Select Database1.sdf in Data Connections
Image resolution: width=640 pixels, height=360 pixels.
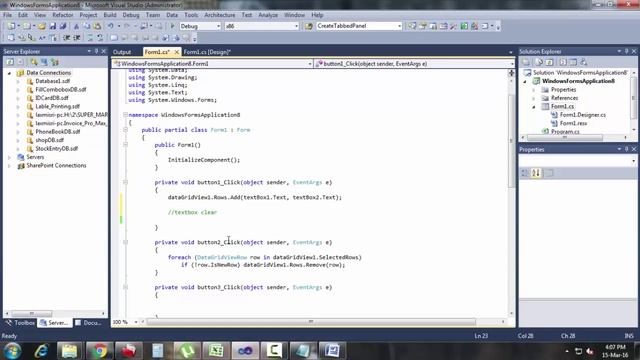pyautogui.click(x=52, y=81)
